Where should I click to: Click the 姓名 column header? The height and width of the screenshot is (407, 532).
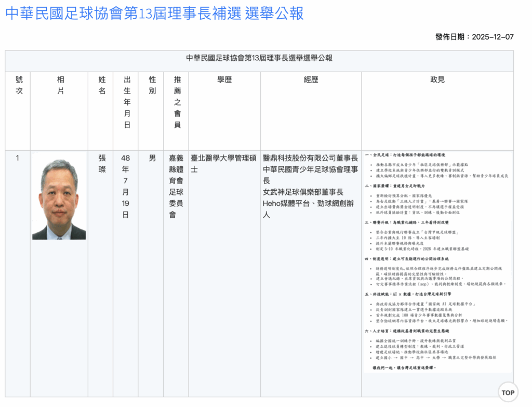pyautogui.click(x=102, y=85)
